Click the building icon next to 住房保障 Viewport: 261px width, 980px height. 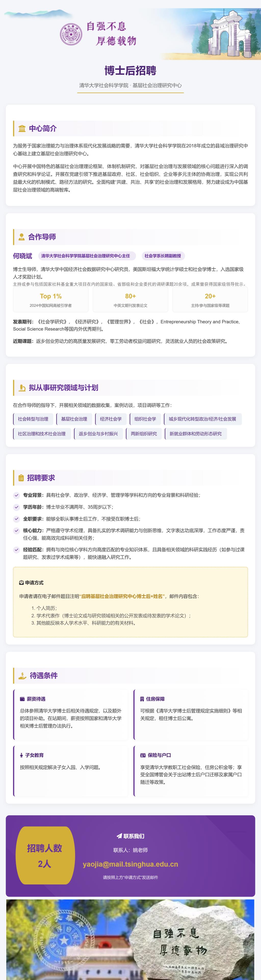142,699
